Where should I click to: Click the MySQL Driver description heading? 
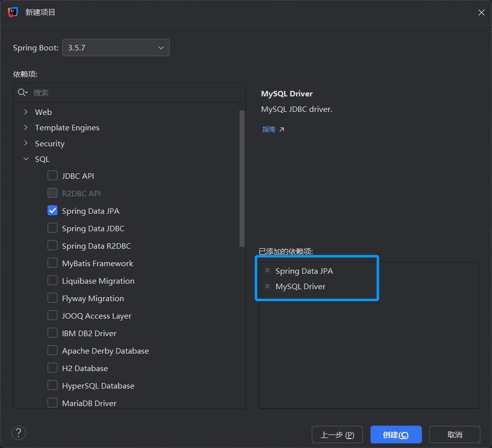click(287, 94)
